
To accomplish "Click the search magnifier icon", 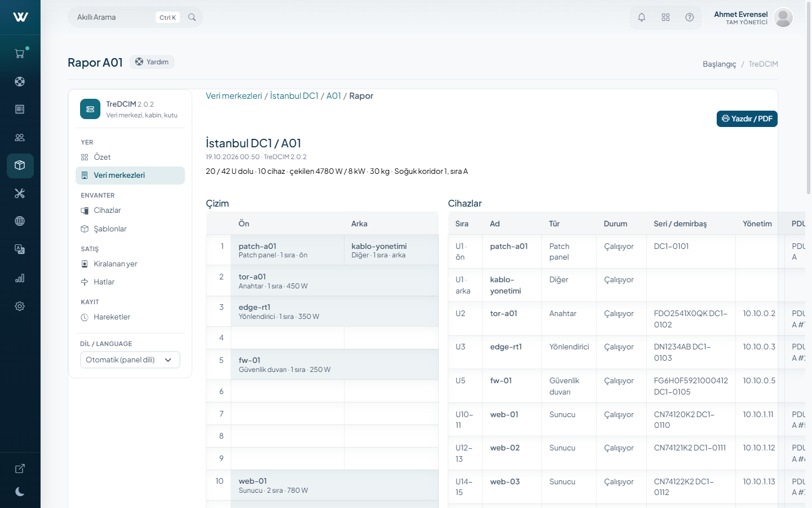I will click(192, 17).
